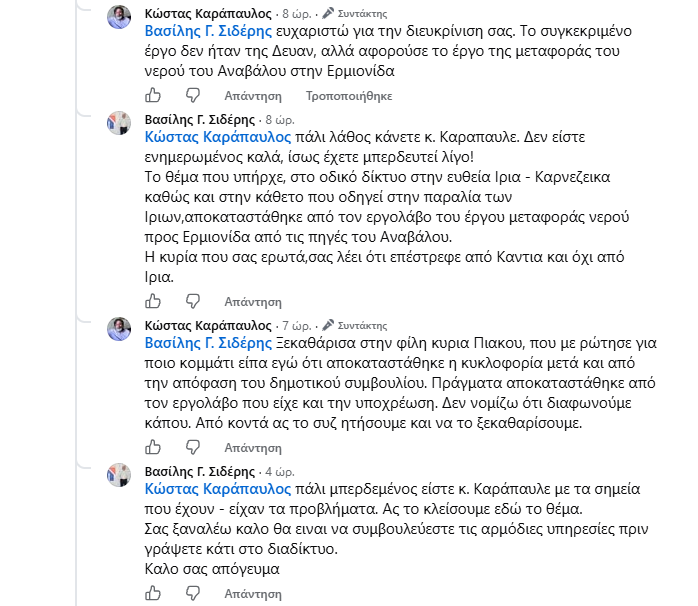Dislike the 7 ώρ. comment by Καράπαυλος
Image resolution: width=698 pixels, height=606 pixels.
coord(193,447)
